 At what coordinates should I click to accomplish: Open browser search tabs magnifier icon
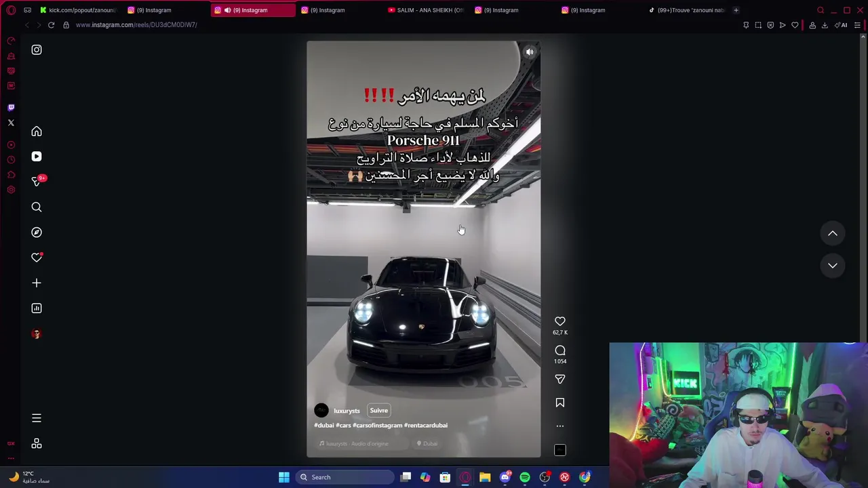pos(821,10)
